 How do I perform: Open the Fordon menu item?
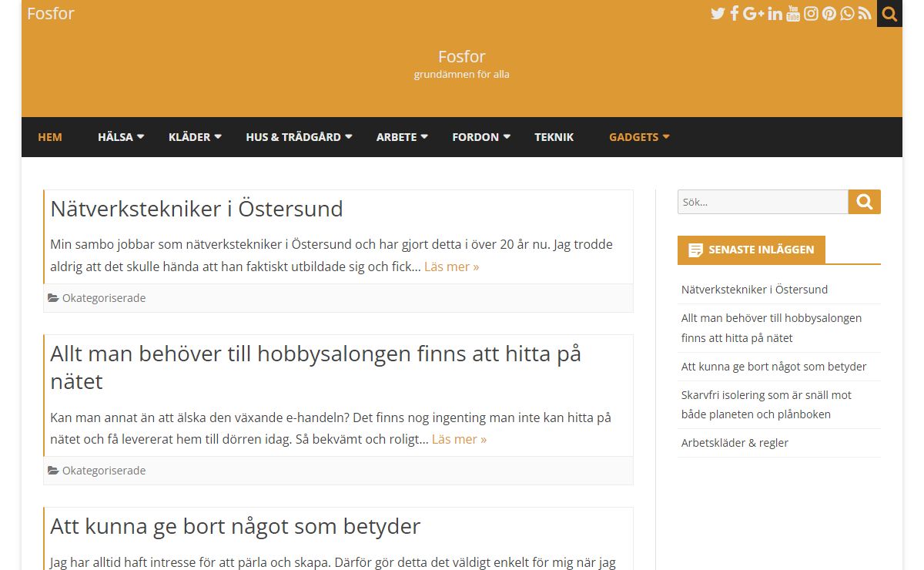476,137
